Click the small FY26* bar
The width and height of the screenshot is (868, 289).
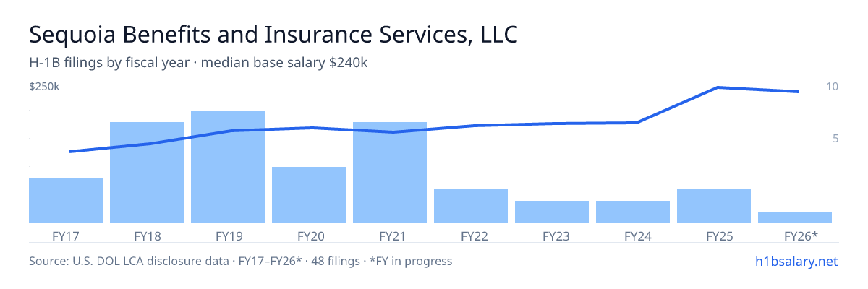coord(795,217)
